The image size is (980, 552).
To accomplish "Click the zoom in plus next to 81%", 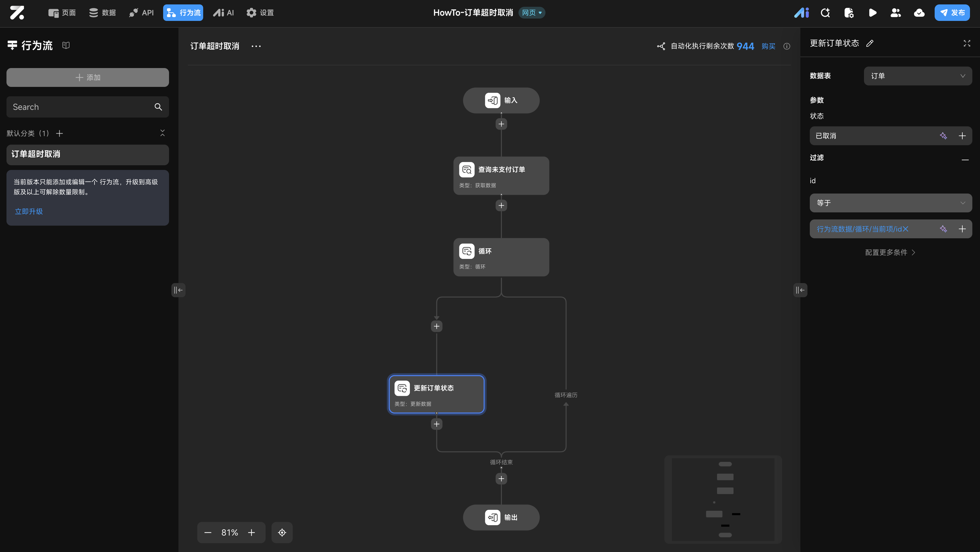I will pyautogui.click(x=251, y=532).
